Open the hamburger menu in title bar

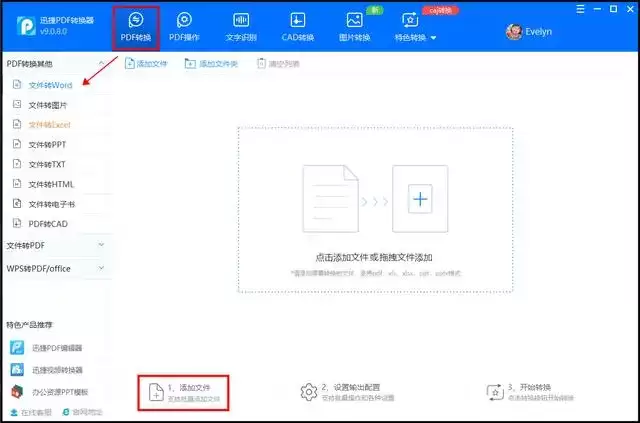point(580,9)
